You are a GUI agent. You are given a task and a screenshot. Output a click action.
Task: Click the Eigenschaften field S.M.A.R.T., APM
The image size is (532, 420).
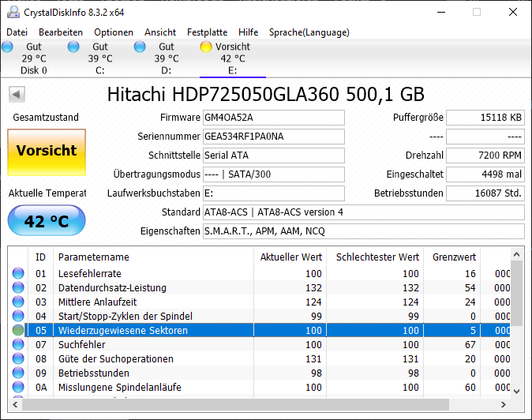[x=364, y=231]
